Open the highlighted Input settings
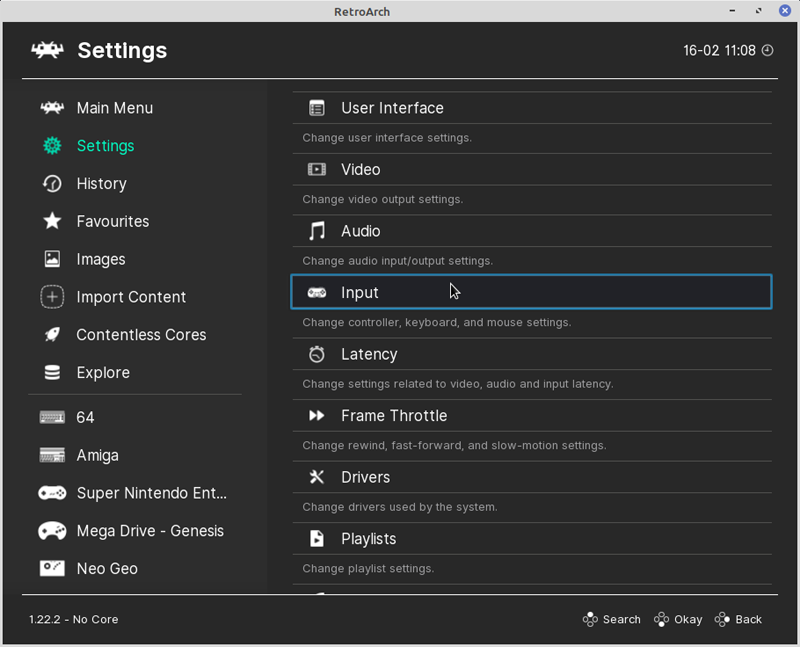This screenshot has width=800, height=647. tap(531, 292)
